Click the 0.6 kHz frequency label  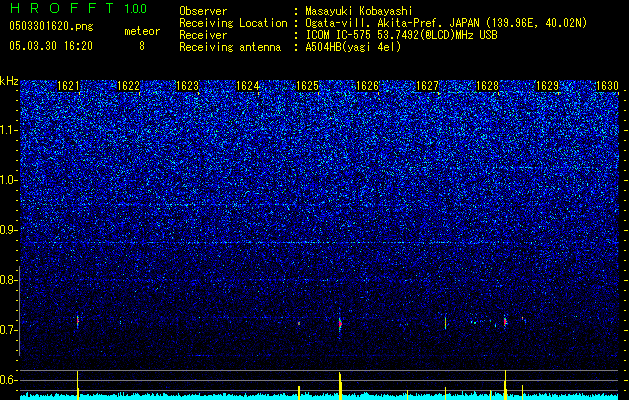[8, 380]
